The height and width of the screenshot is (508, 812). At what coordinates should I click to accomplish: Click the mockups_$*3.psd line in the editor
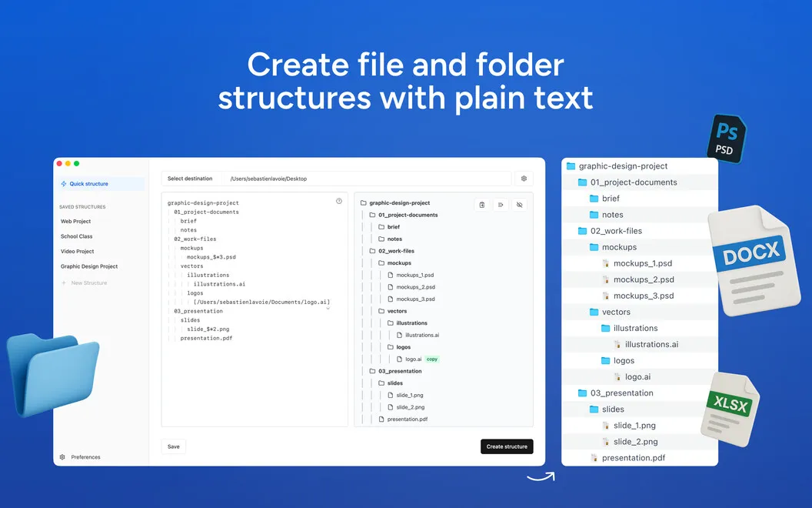click(211, 257)
